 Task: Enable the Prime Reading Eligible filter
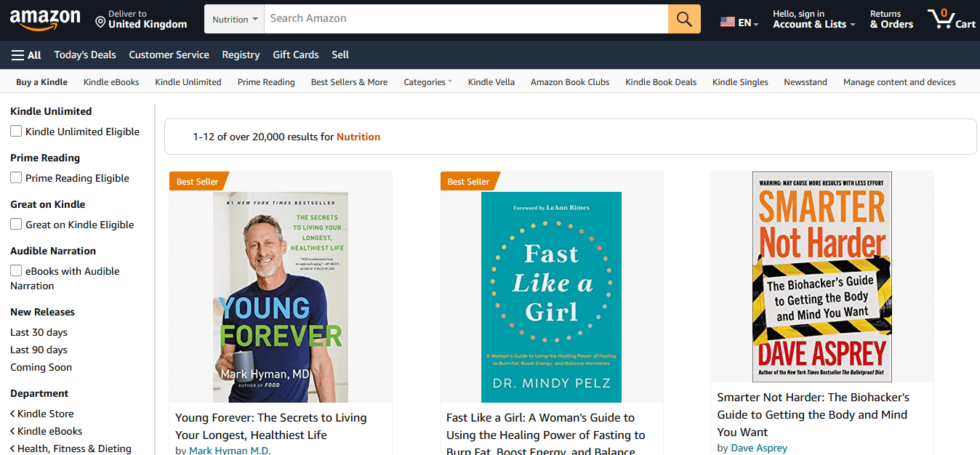16,178
